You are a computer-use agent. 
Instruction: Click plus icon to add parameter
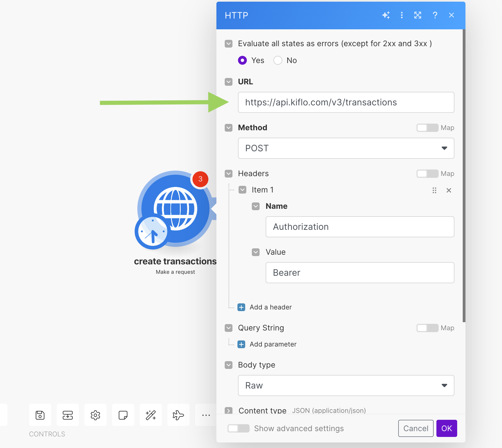pos(241,344)
